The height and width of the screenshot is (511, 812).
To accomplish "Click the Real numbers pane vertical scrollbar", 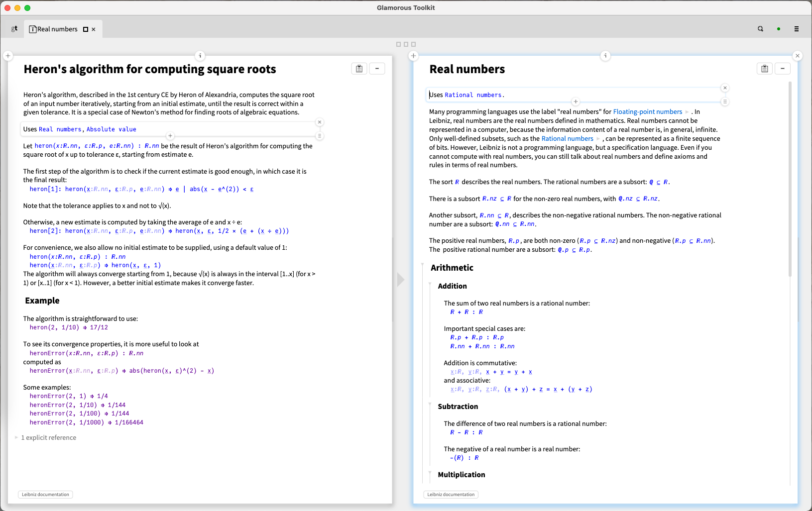I will point(790,179).
